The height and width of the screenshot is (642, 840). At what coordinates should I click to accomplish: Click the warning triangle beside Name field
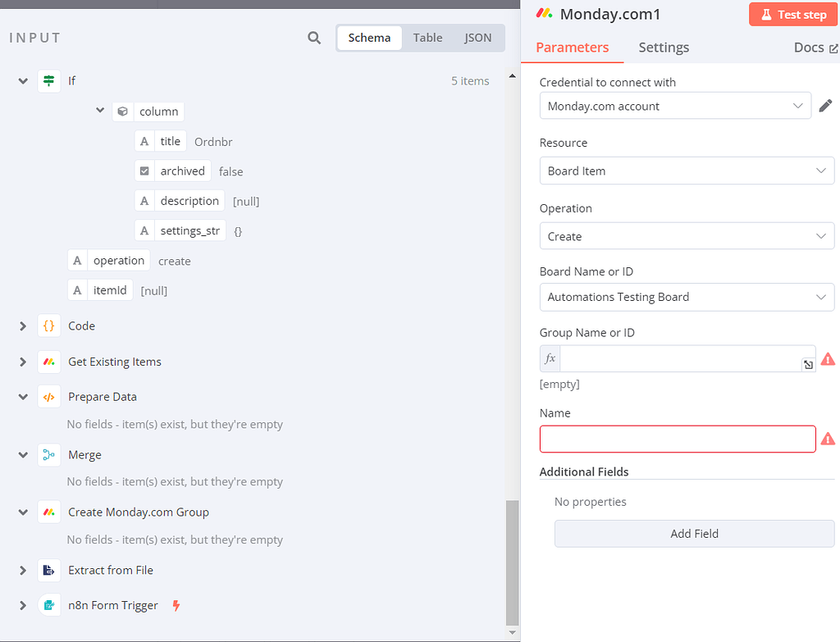coord(828,439)
